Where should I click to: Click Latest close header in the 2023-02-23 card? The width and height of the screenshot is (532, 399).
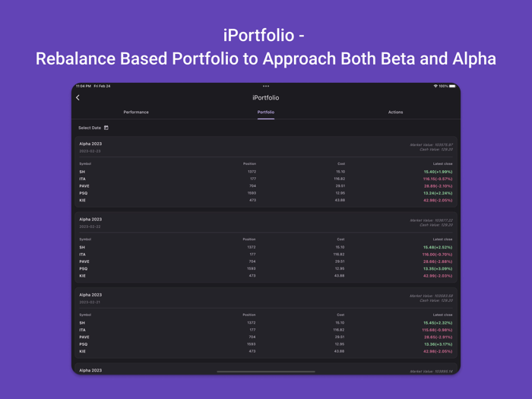[442, 164]
